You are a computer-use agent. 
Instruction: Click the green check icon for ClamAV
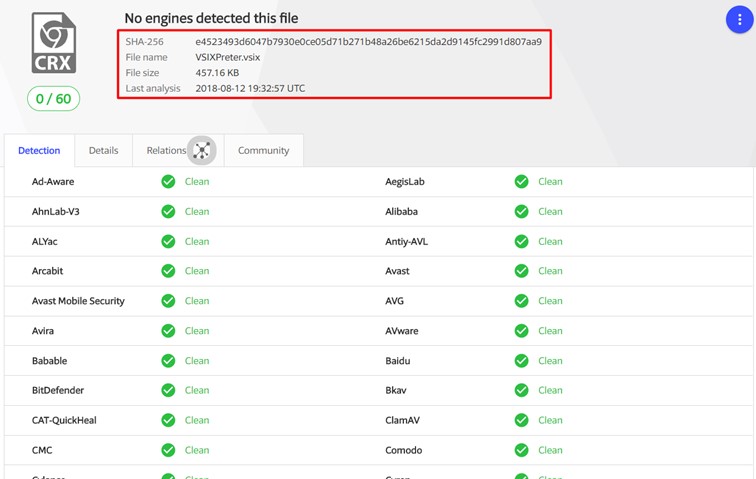tap(521, 420)
